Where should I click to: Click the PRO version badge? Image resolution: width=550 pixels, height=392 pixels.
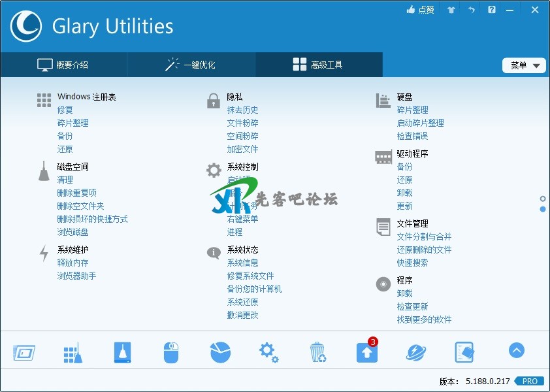529,381
